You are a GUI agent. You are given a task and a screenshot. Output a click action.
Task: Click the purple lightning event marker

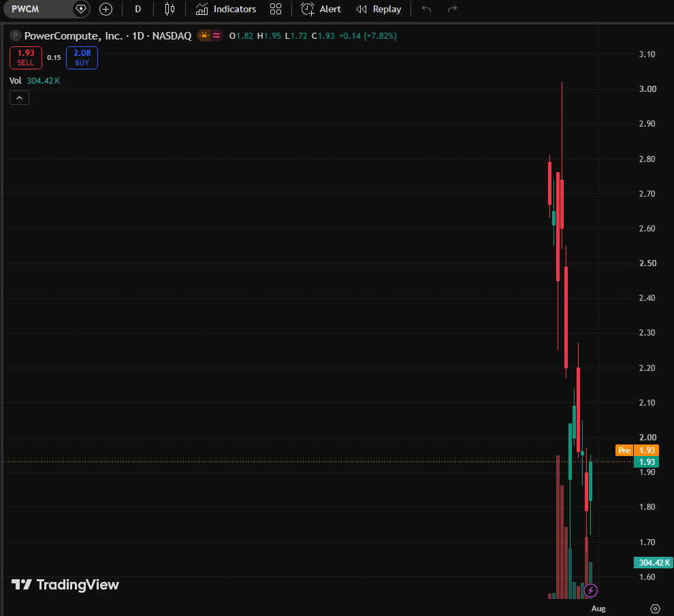[x=591, y=590]
